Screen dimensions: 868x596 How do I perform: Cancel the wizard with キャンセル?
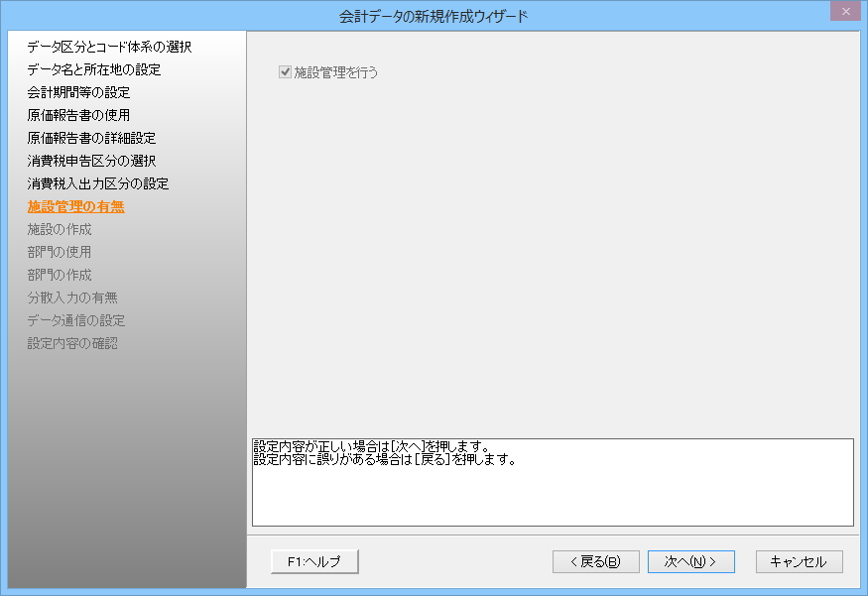coord(799,561)
